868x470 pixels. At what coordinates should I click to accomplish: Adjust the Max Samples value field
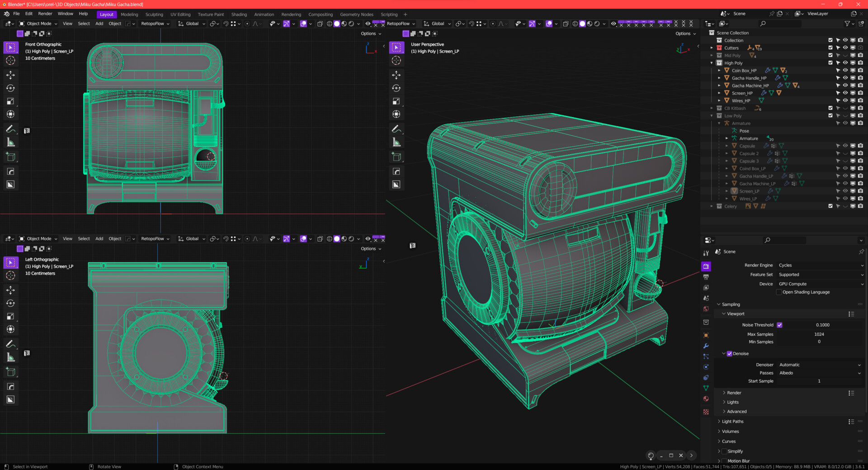pyautogui.click(x=819, y=334)
